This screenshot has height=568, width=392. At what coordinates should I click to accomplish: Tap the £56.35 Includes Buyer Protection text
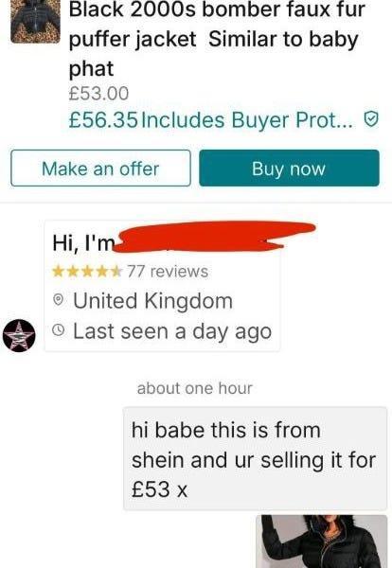tap(210, 120)
